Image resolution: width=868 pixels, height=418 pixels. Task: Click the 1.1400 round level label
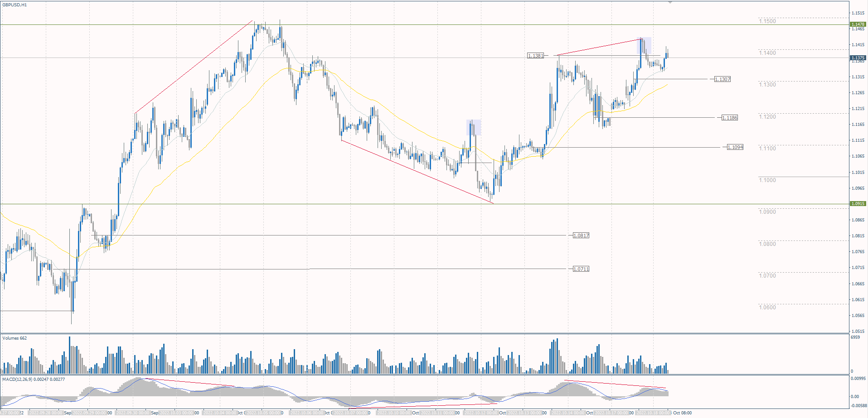click(x=767, y=53)
